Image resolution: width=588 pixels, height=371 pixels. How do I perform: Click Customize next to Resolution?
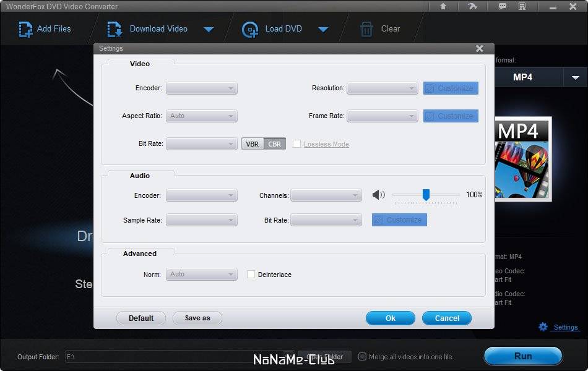tap(451, 88)
